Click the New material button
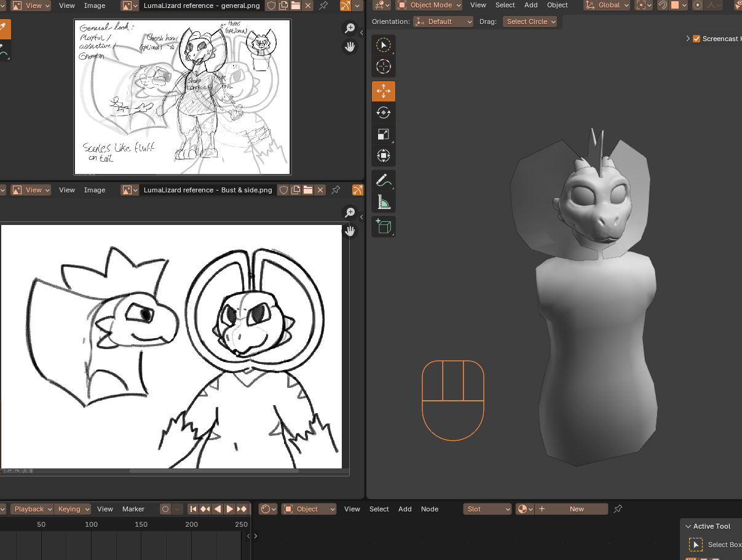The height and width of the screenshot is (560, 742). 577,509
